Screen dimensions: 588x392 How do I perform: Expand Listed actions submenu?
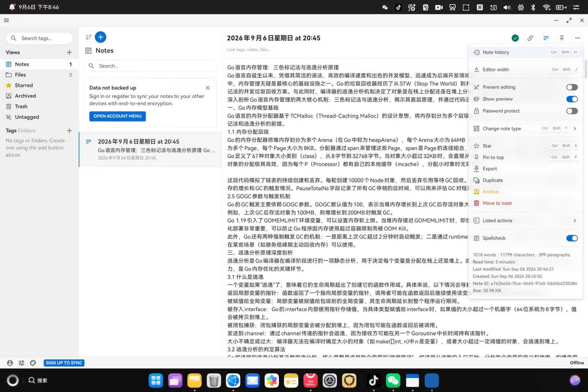(526, 221)
